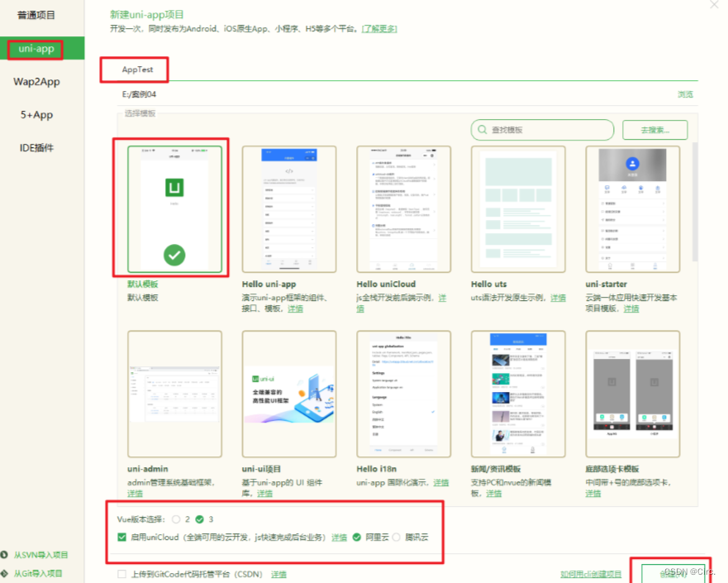The height and width of the screenshot is (583, 728).
Task: Select the 底部选项卡模板 template thumbnail
Action: (x=632, y=394)
